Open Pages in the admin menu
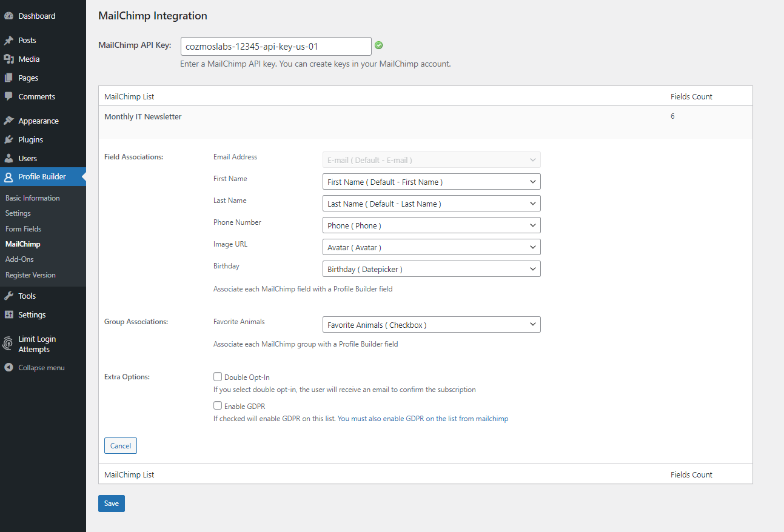Image resolution: width=784 pixels, height=532 pixels. [43, 78]
